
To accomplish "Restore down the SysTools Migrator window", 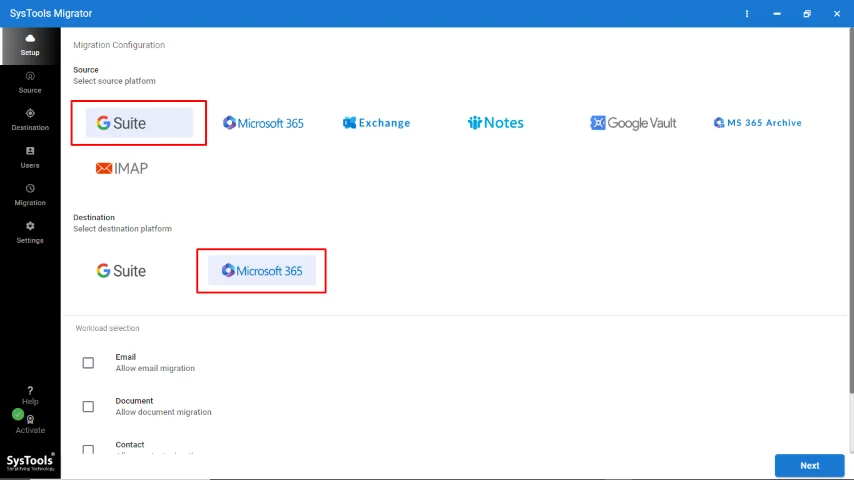I will (x=807, y=14).
